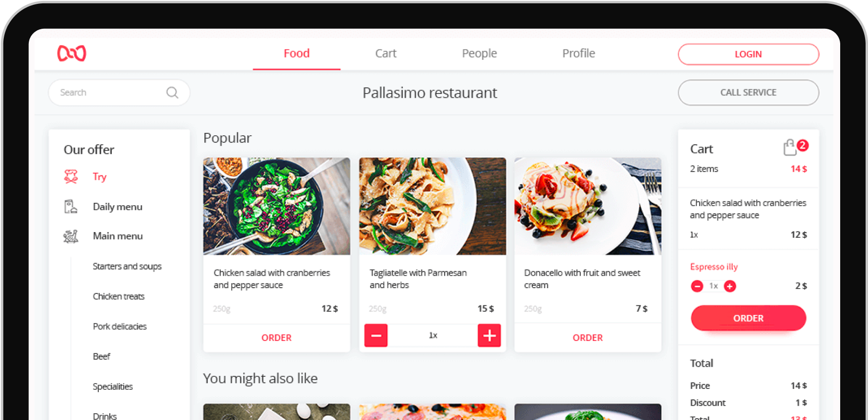This screenshot has width=868, height=420.
Task: Open the Donacello dessert photo thumbnail
Action: tap(588, 206)
